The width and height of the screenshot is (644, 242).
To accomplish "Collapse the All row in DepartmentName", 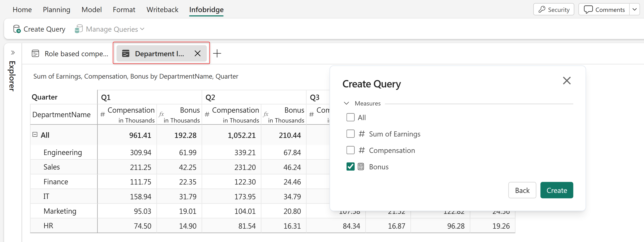I will click(x=35, y=134).
